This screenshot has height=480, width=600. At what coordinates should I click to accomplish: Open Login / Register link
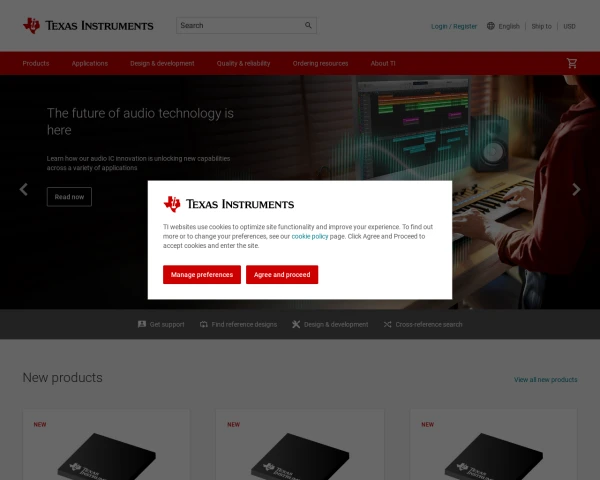click(454, 26)
